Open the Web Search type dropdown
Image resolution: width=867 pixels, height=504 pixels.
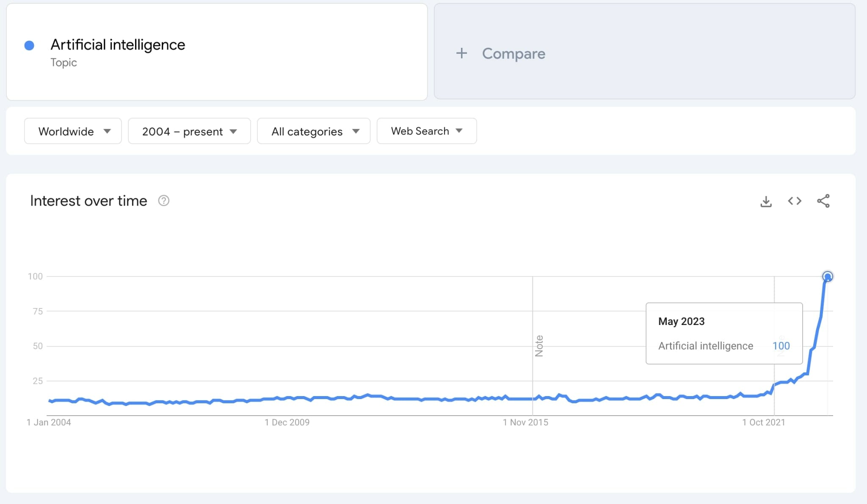[x=426, y=131]
